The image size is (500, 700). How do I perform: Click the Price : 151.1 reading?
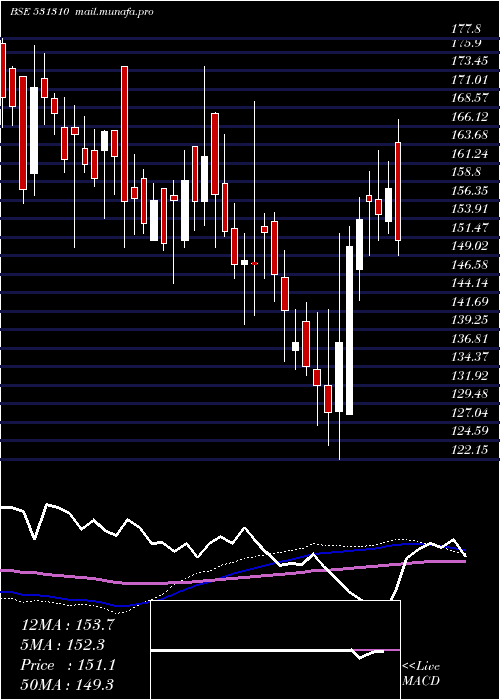[x=68, y=665]
